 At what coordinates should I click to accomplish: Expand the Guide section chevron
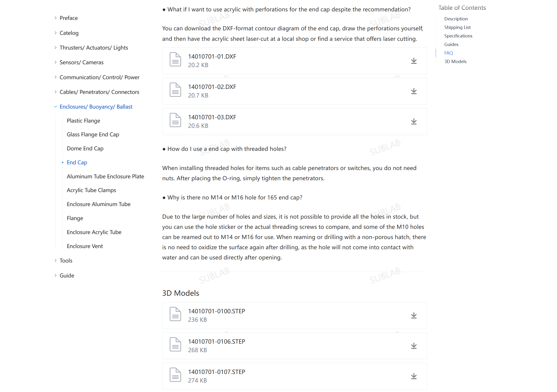click(56, 275)
